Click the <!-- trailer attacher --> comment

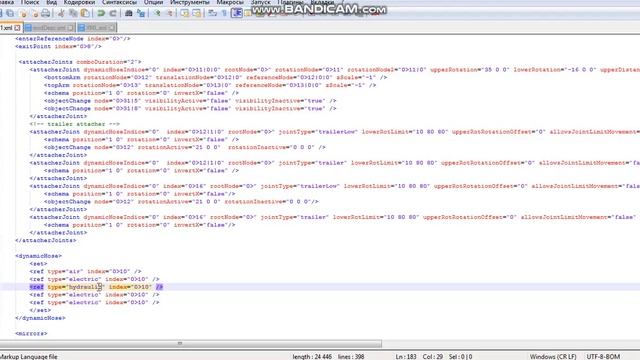74,124
